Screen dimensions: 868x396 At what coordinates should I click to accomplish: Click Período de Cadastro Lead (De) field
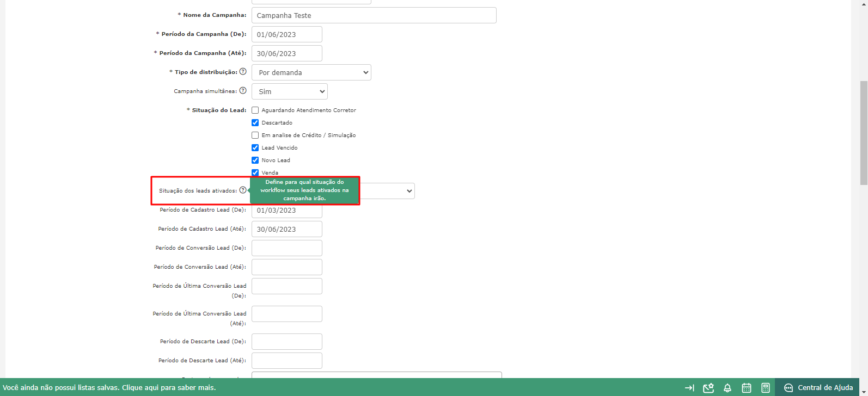[x=287, y=210]
